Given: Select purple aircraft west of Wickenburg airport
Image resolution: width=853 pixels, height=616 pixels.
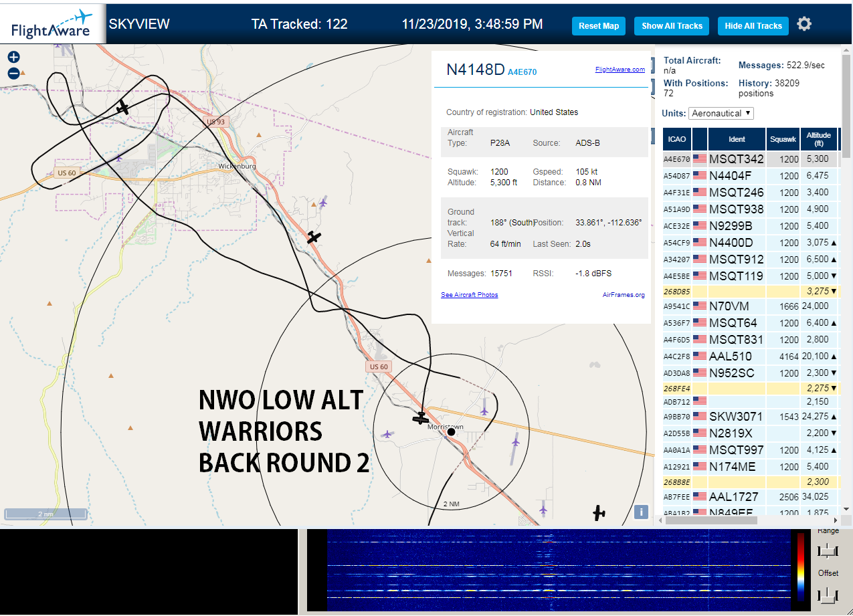Looking at the screenshot, I should 119,158.
